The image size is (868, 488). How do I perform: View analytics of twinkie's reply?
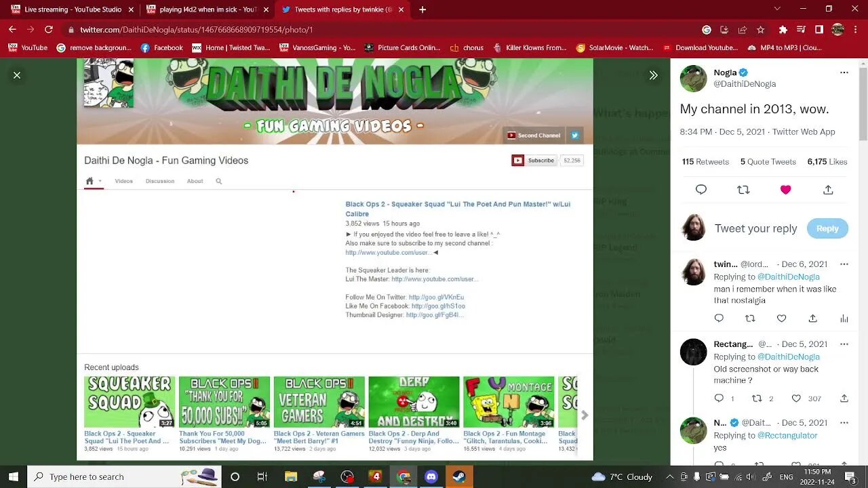point(844,319)
